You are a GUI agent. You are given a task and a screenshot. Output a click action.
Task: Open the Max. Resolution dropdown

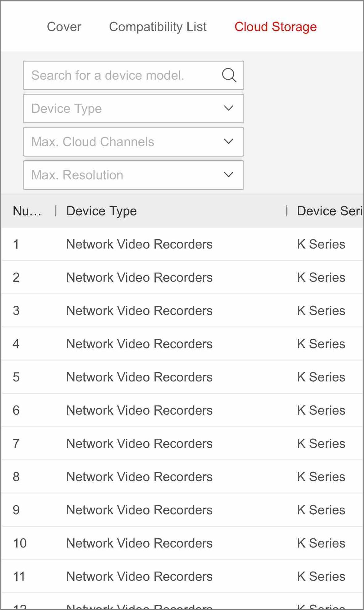point(134,175)
